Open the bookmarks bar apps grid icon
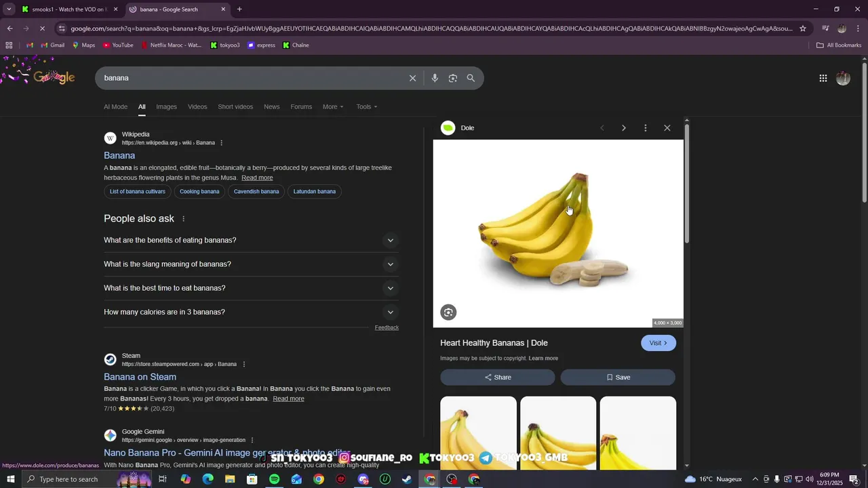 [9, 45]
